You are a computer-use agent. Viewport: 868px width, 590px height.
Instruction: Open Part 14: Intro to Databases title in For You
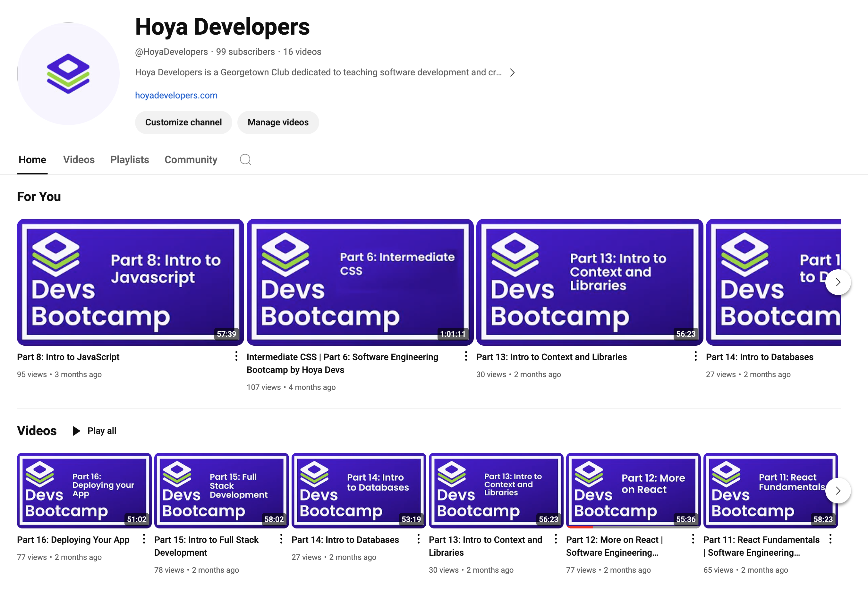pos(760,357)
